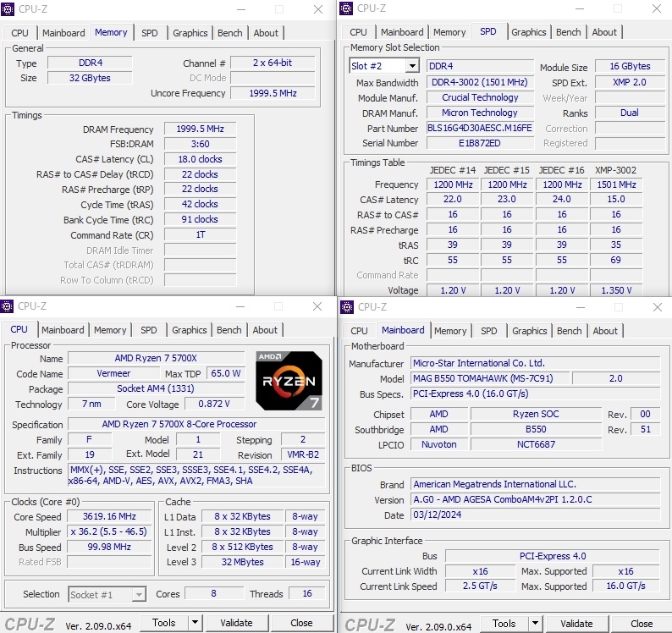Viewport: 672px width, 633px height.
Task: Open Mainboard tab in Memory window
Action: [63, 33]
